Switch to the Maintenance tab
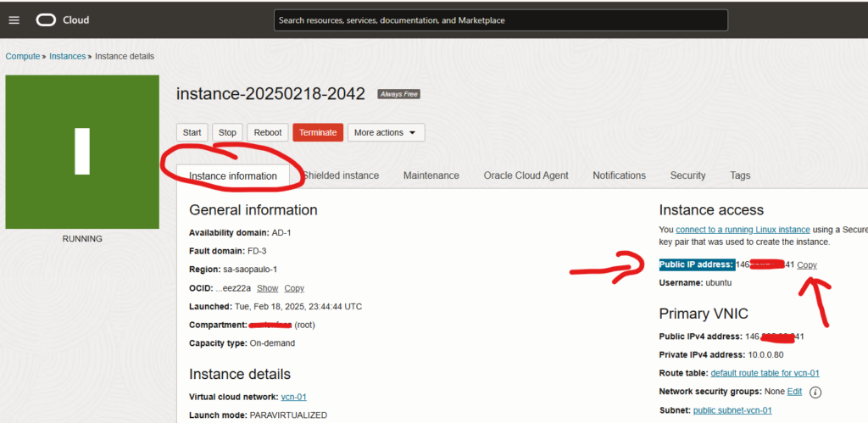 (431, 175)
